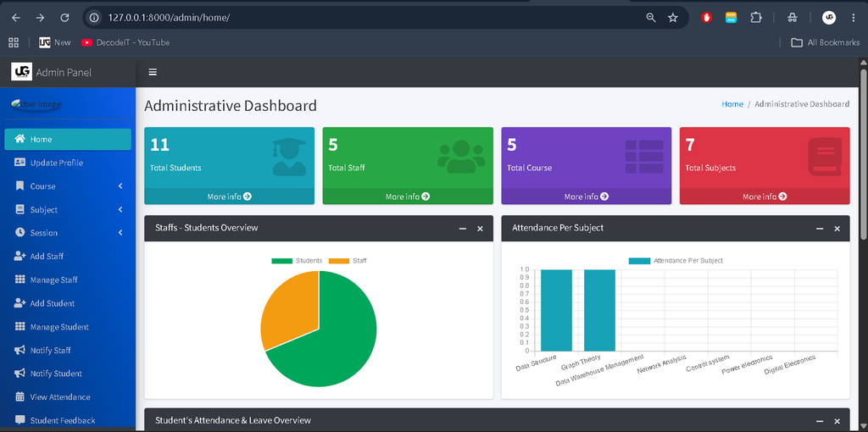868x432 pixels.
Task: Open Update Profile in the sidebar
Action: [68, 163]
